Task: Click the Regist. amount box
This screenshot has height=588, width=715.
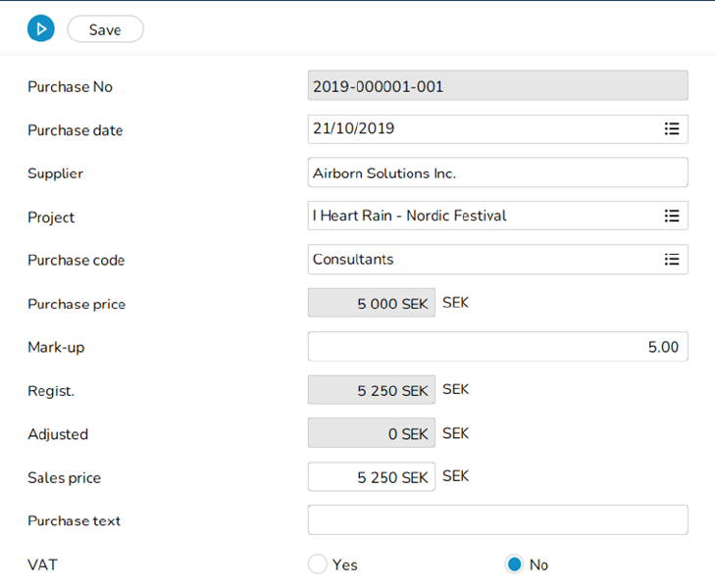Action: click(371, 390)
